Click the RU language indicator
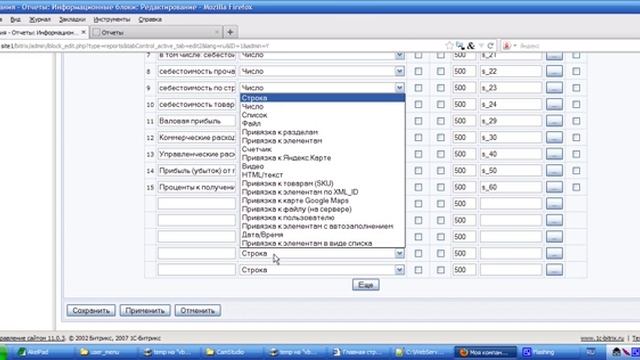 (x=590, y=352)
